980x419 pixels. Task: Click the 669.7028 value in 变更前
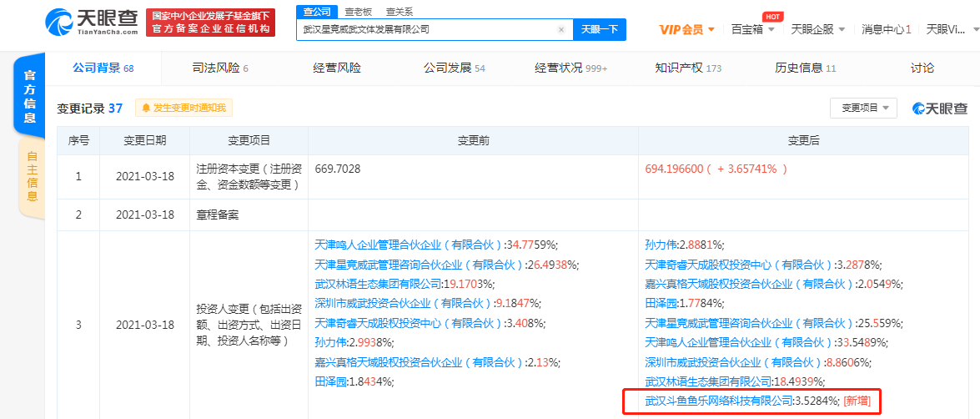tap(339, 169)
